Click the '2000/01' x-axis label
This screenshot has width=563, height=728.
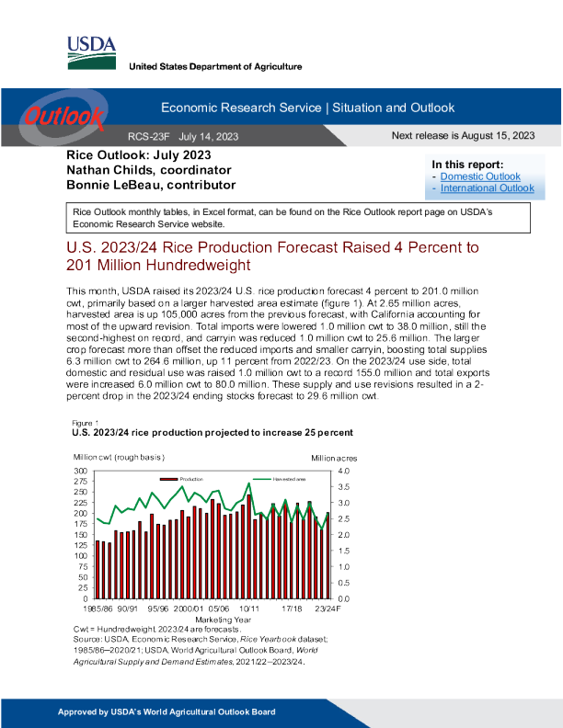(x=189, y=609)
